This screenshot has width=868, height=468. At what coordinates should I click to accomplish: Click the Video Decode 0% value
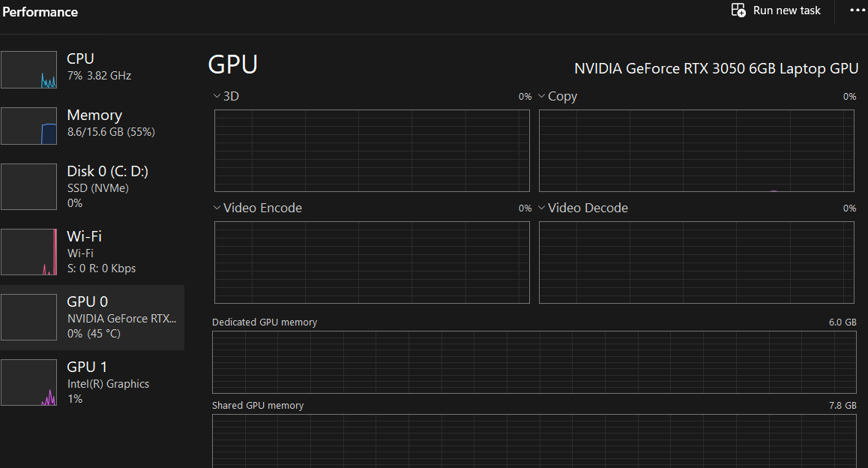(850, 208)
